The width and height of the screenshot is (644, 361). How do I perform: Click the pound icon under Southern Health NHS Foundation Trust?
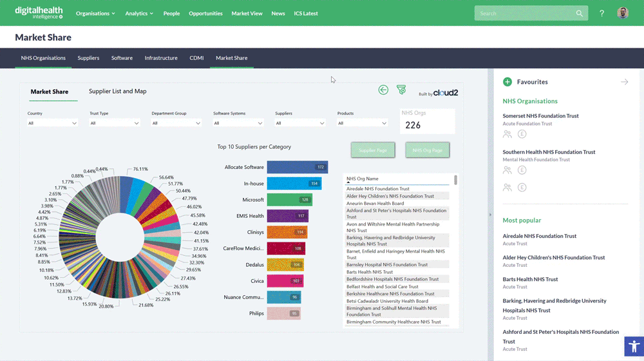[x=522, y=170]
